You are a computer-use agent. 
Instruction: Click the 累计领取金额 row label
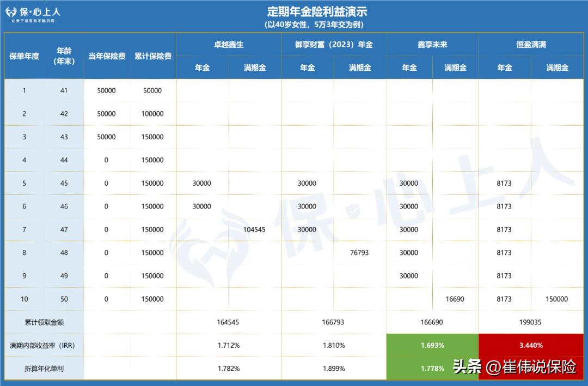pos(44,323)
